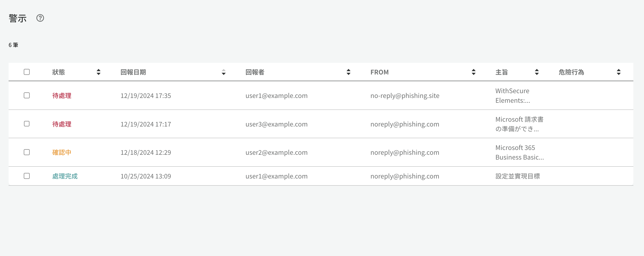Screen dimensions: 644x256
Task: Click reporter user2@example.com
Action: (277, 152)
